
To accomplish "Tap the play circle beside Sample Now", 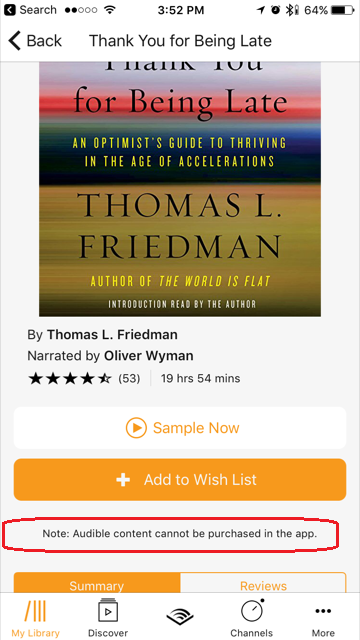I will tap(136, 428).
